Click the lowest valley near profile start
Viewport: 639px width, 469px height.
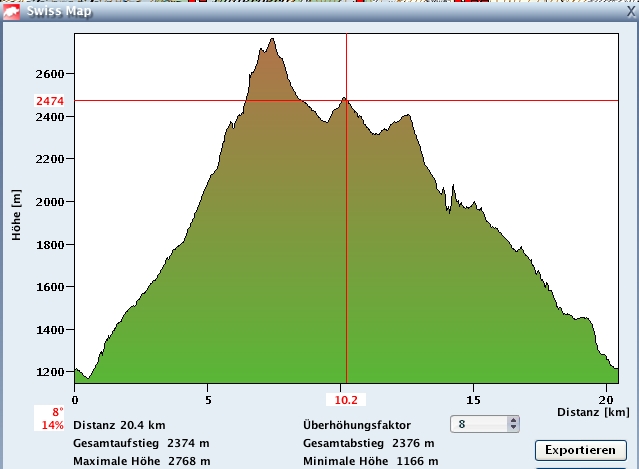[88, 378]
